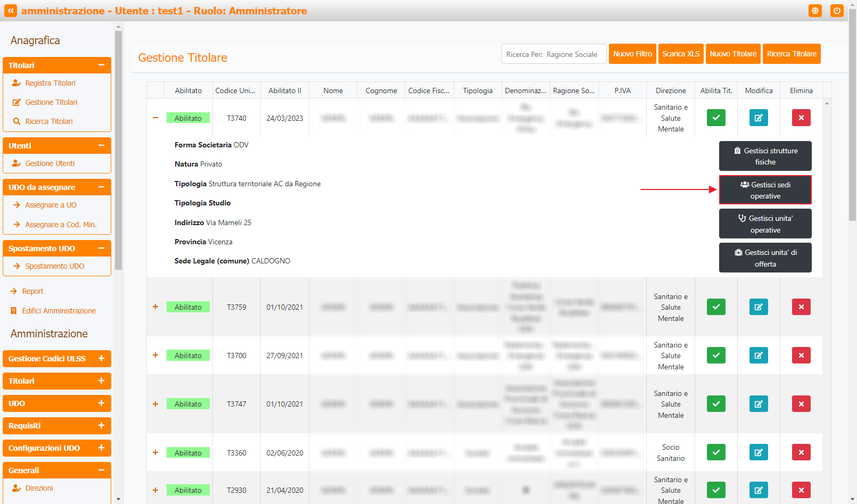The image size is (857, 504).
Task: Toggle green Abilita check for T3360
Action: click(x=716, y=452)
